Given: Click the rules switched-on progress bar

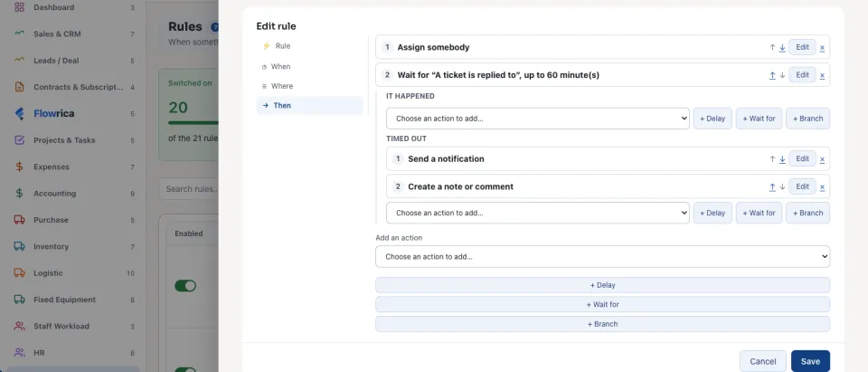Looking at the screenshot, I should (193, 122).
